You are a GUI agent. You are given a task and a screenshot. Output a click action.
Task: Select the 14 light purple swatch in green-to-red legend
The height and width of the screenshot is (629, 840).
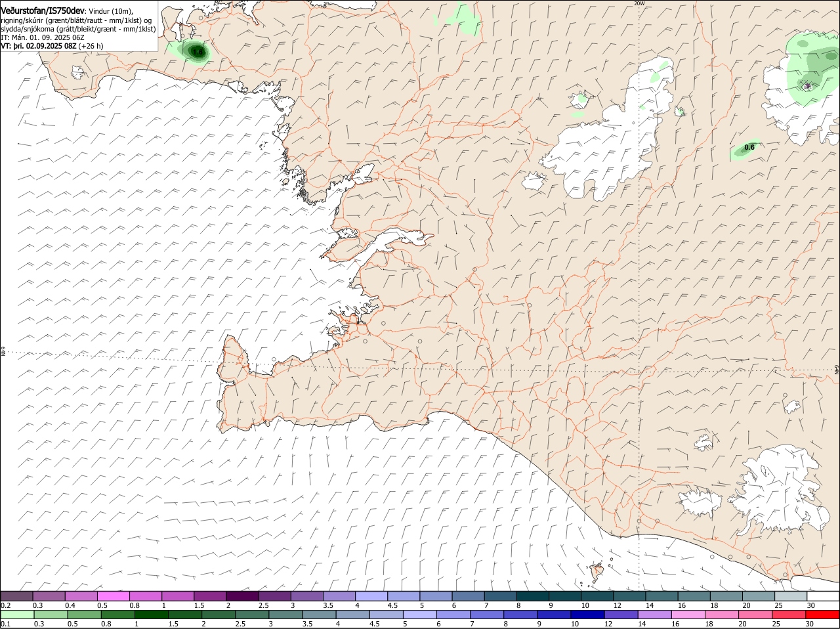[x=654, y=615]
